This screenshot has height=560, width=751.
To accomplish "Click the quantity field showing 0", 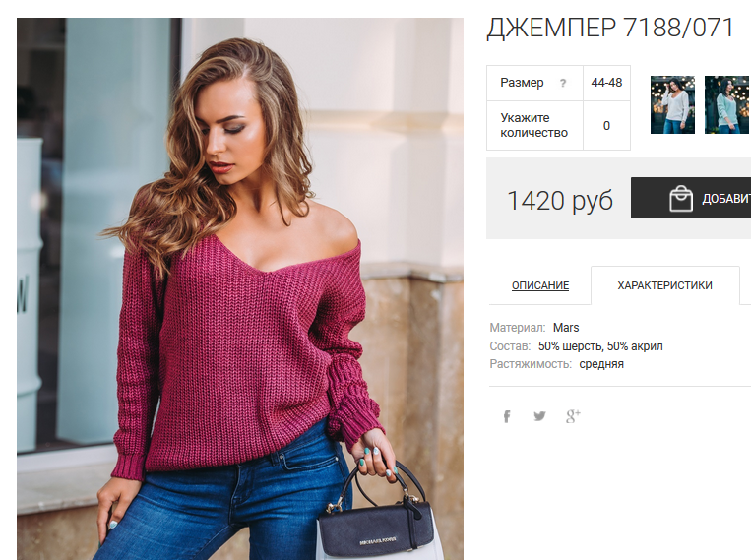I will coord(606,126).
